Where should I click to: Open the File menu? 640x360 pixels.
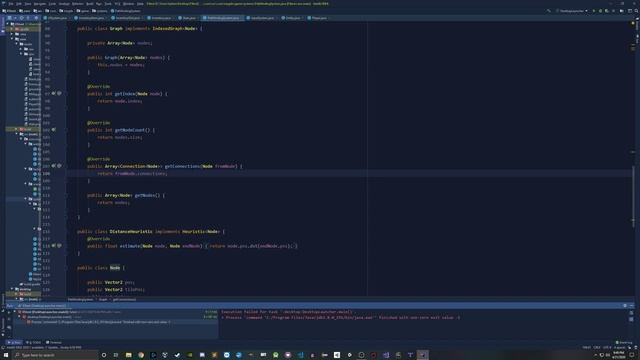[x=11, y=4]
